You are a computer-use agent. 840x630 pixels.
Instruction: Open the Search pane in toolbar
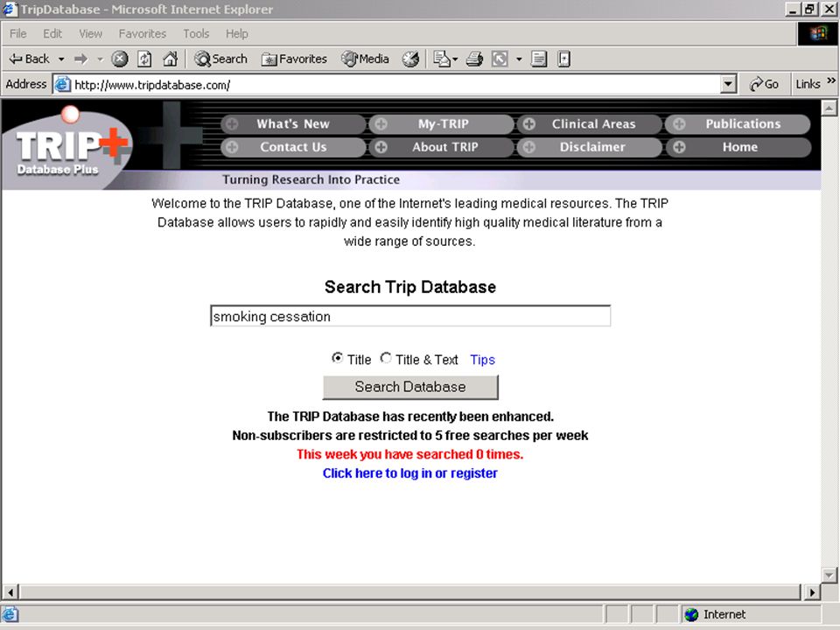click(x=221, y=59)
